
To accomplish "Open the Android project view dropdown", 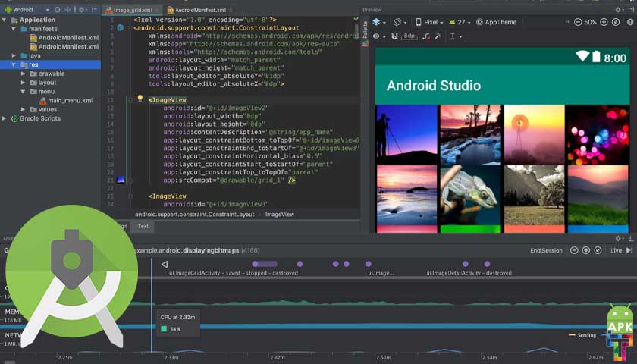I will coord(27,9).
